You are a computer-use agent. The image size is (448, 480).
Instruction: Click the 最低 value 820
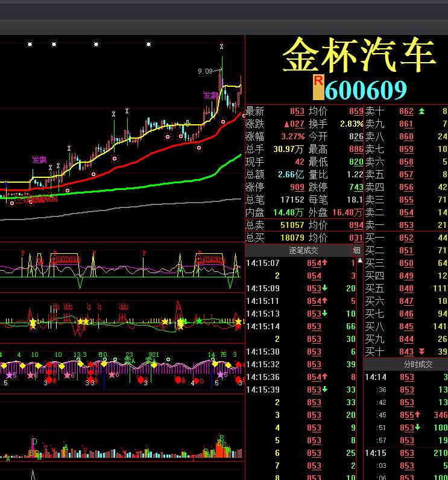(356, 162)
